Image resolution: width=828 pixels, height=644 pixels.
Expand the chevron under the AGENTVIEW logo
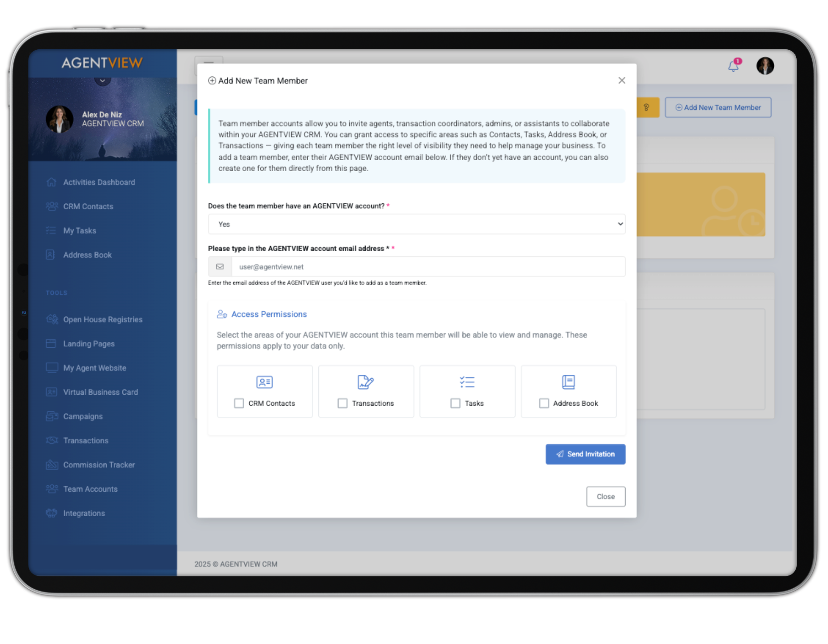(x=103, y=80)
